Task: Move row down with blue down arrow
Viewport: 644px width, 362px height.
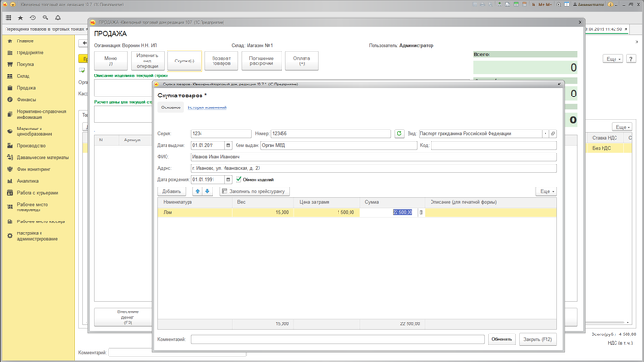Action: point(207,191)
